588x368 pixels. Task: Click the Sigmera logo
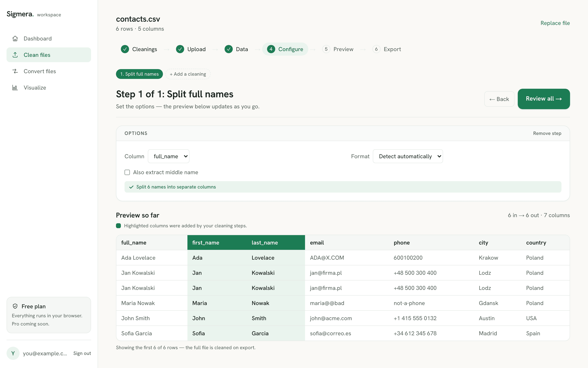20,14
